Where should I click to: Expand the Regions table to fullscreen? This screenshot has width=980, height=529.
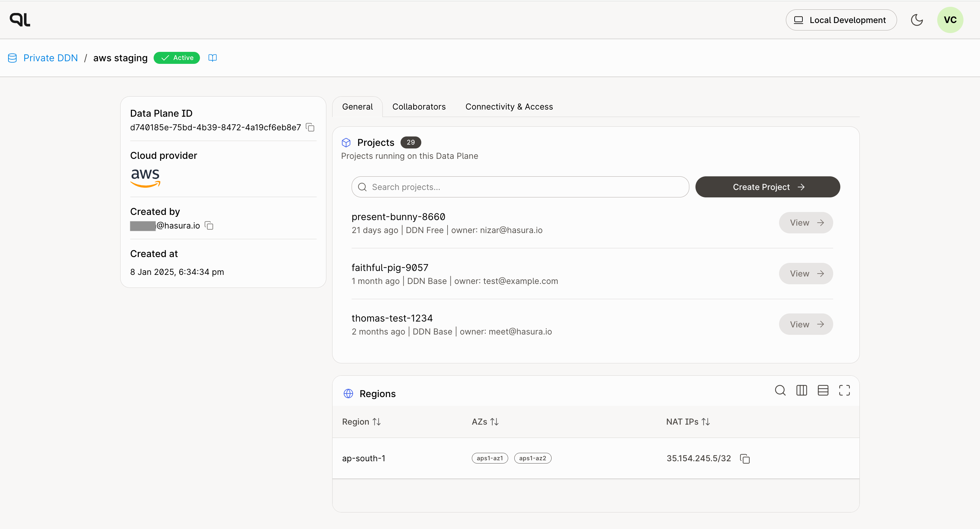[x=845, y=391]
